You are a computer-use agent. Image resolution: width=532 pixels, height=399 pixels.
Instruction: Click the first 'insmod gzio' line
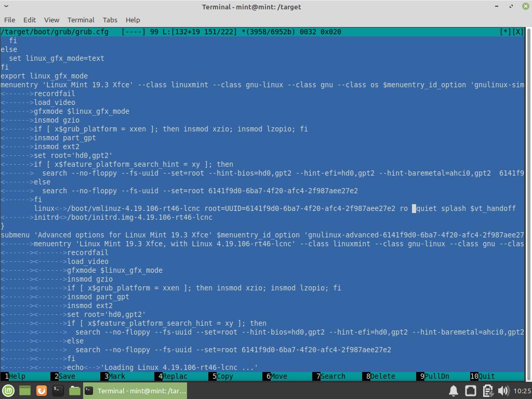coord(57,120)
